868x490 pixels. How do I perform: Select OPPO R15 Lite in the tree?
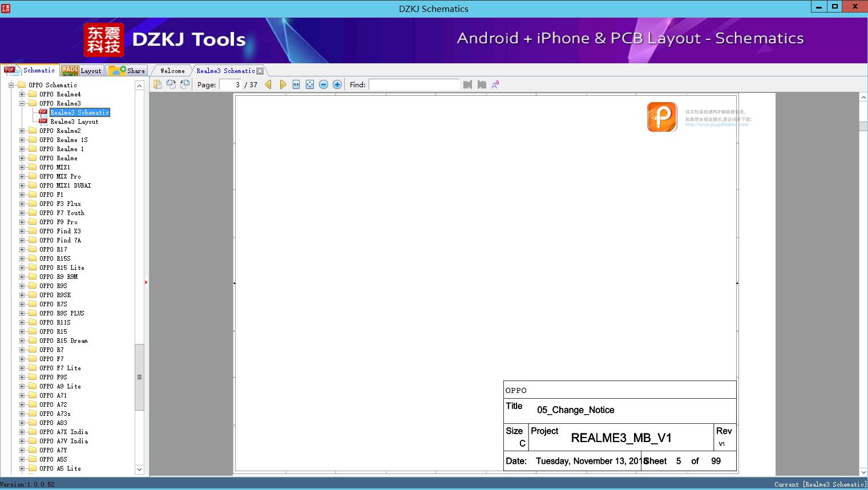click(62, 268)
